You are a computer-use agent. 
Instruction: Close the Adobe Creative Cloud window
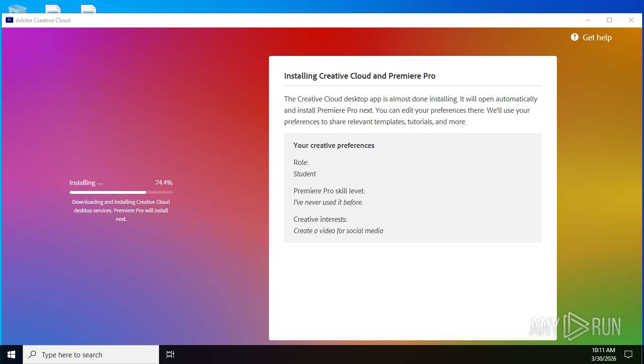point(631,20)
